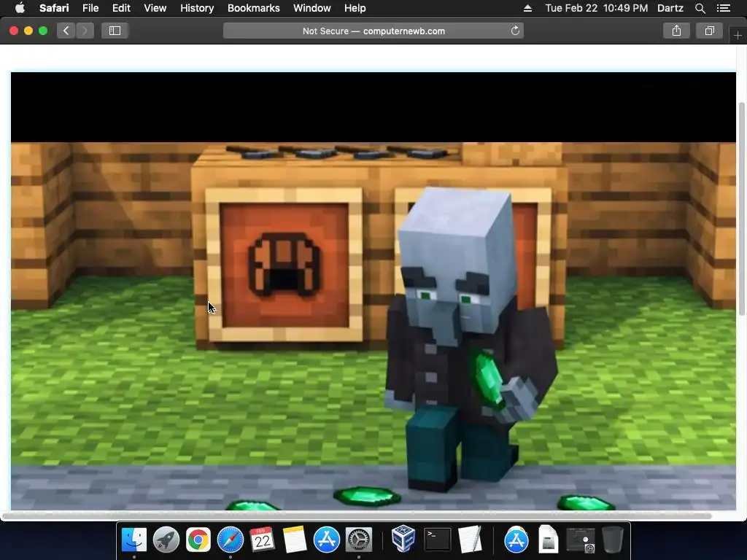Open Notification Center list icon
This screenshot has width=747, height=560.
point(723,8)
